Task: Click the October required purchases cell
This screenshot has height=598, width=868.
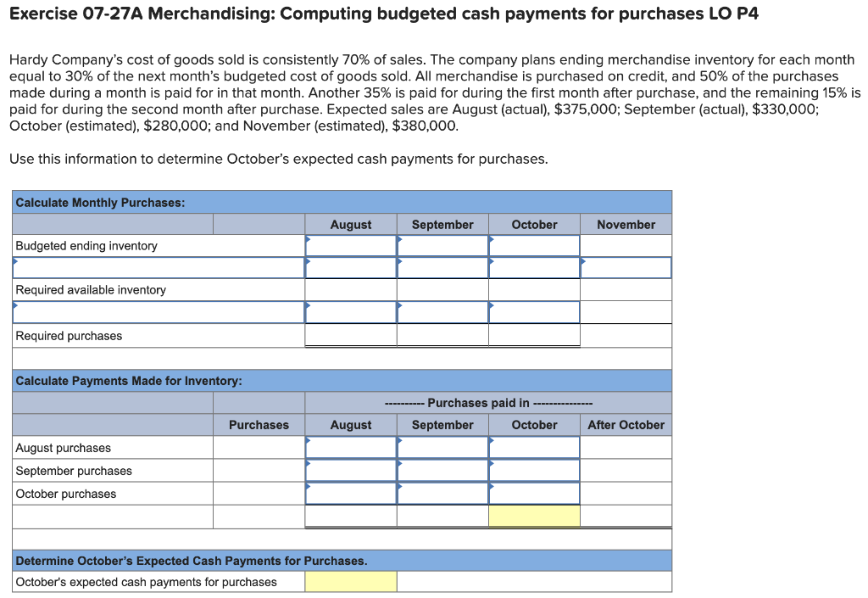Action: 533,334
